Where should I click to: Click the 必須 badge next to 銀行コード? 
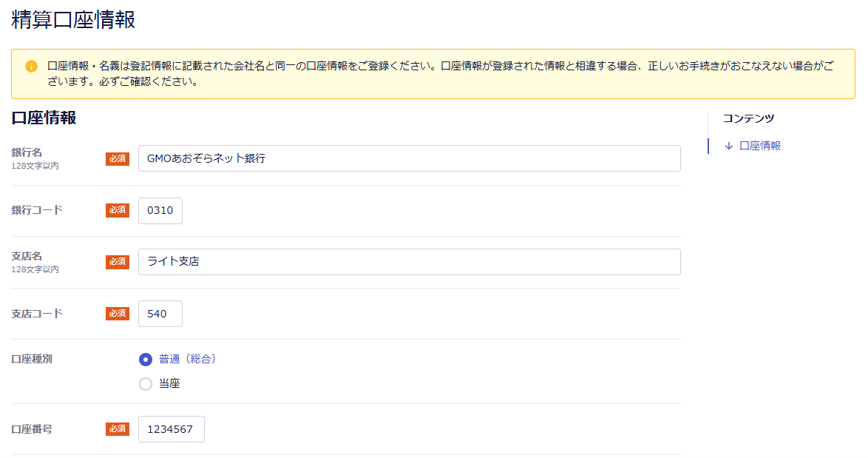pyautogui.click(x=118, y=210)
